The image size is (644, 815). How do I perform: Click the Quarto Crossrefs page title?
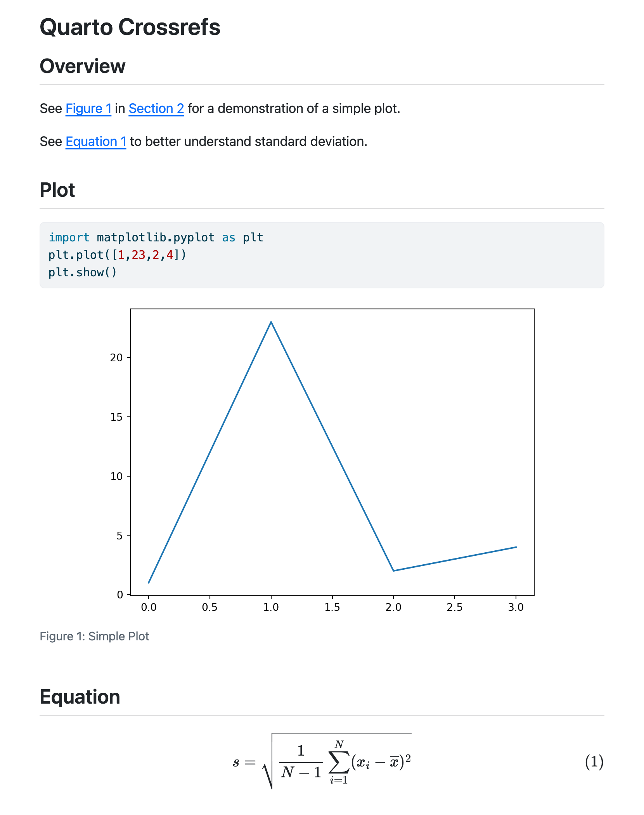tap(130, 28)
